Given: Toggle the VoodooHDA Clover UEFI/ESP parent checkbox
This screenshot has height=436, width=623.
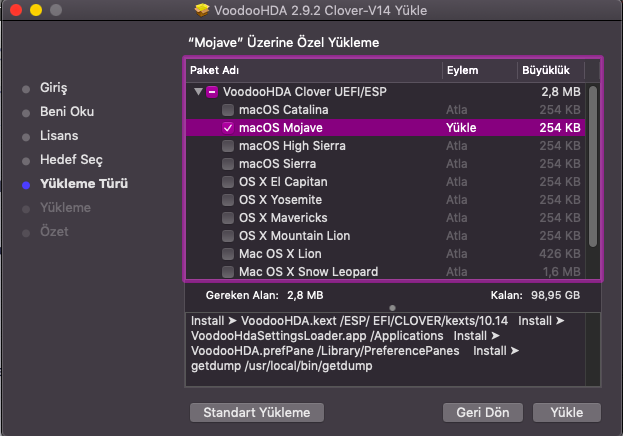Looking at the screenshot, I should (x=212, y=91).
